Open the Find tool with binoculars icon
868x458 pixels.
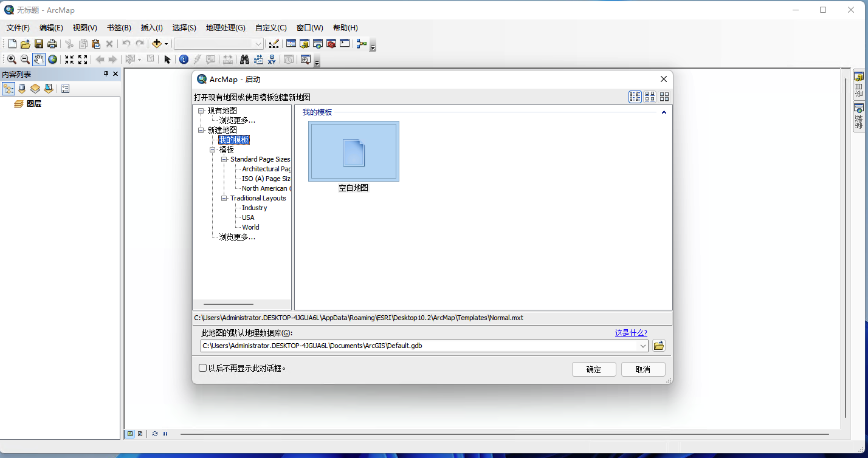click(x=244, y=59)
